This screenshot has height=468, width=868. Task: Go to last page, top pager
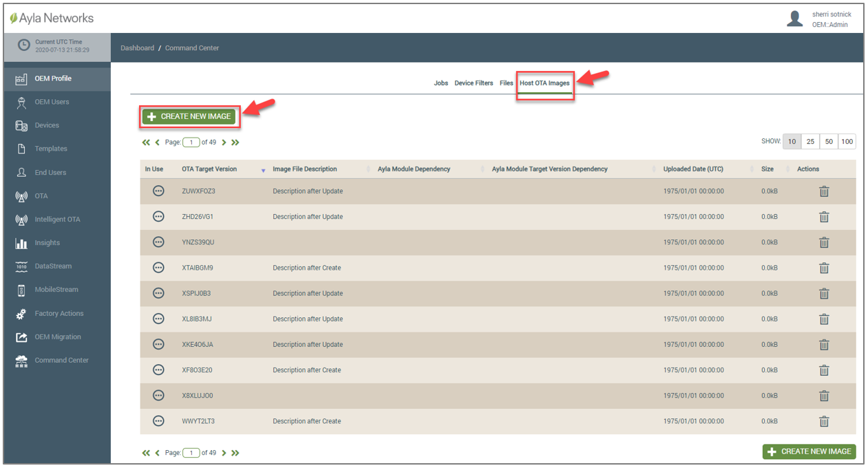235,142
